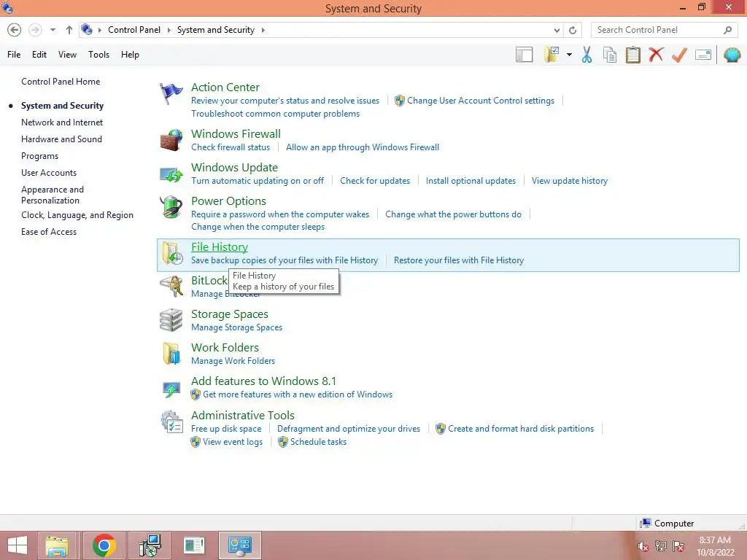Click Check for updates link

pyautogui.click(x=375, y=181)
